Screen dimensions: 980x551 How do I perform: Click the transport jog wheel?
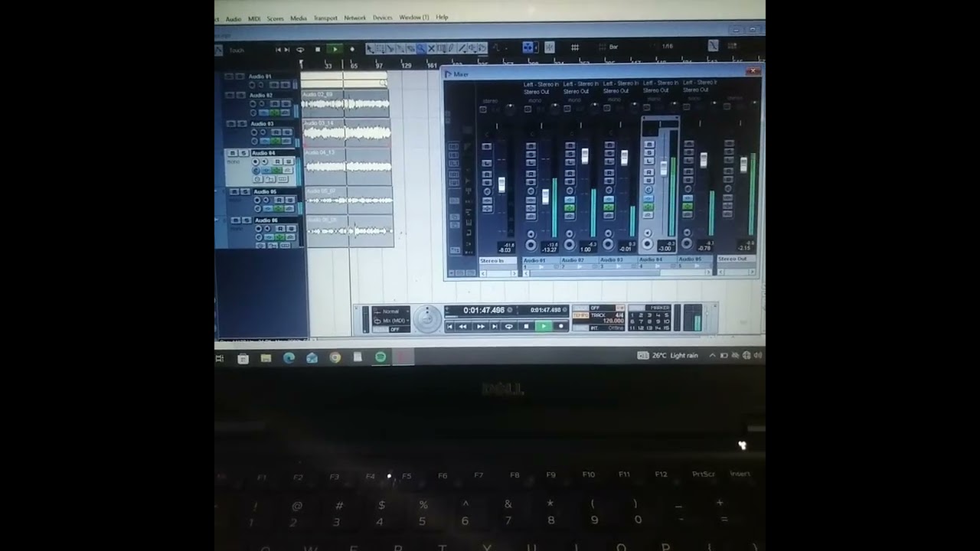[x=427, y=319]
